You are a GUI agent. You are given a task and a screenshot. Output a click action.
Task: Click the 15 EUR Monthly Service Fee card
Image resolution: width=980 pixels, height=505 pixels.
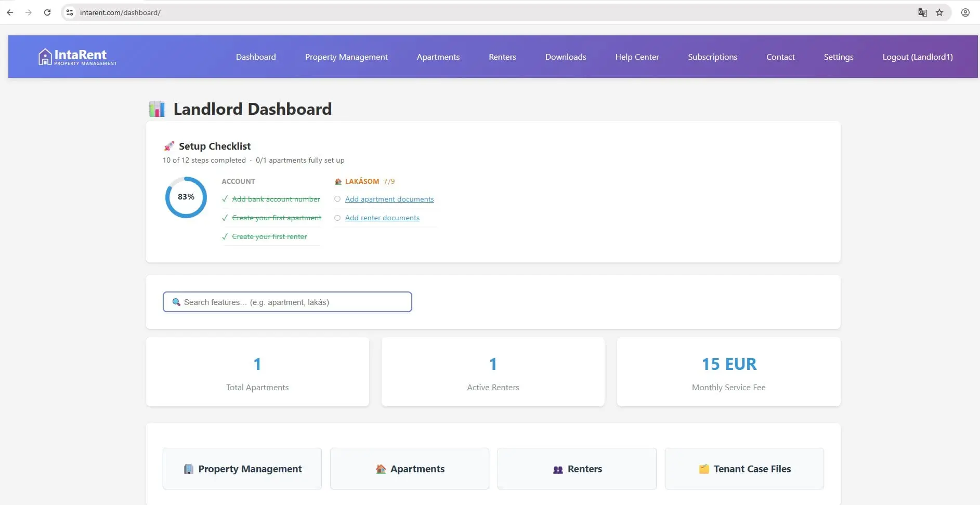pyautogui.click(x=729, y=372)
